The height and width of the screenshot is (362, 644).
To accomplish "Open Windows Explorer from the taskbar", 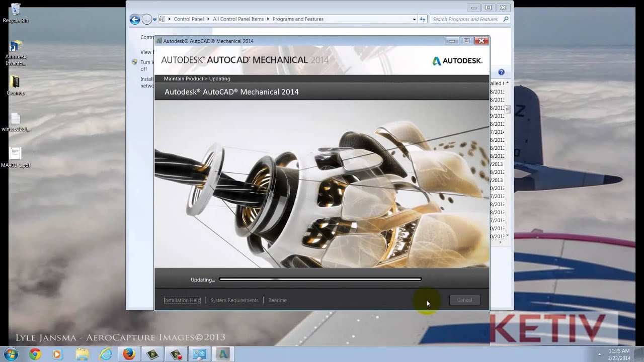I will pos(82,354).
